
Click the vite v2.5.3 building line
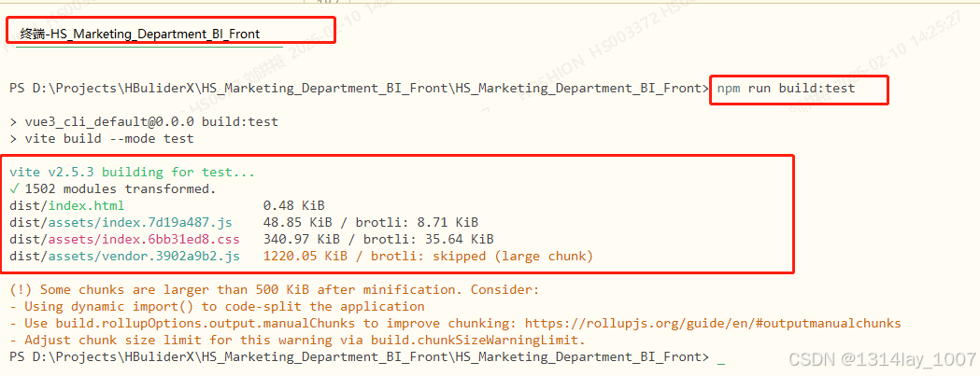(132, 172)
